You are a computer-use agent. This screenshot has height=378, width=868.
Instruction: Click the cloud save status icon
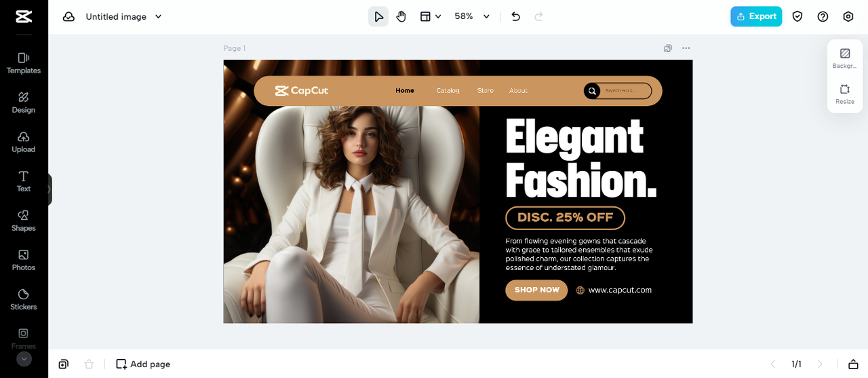pos(68,16)
